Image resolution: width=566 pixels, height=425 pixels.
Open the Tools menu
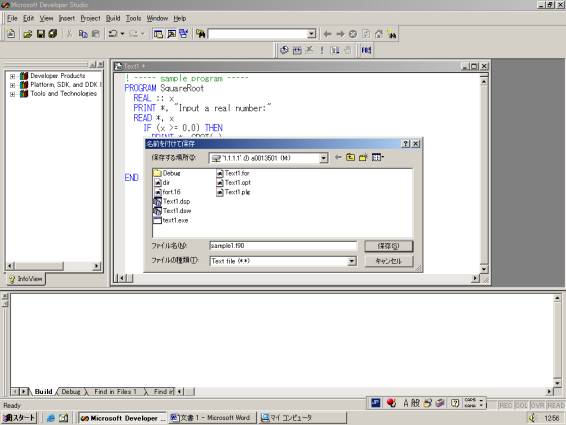pyautogui.click(x=133, y=18)
